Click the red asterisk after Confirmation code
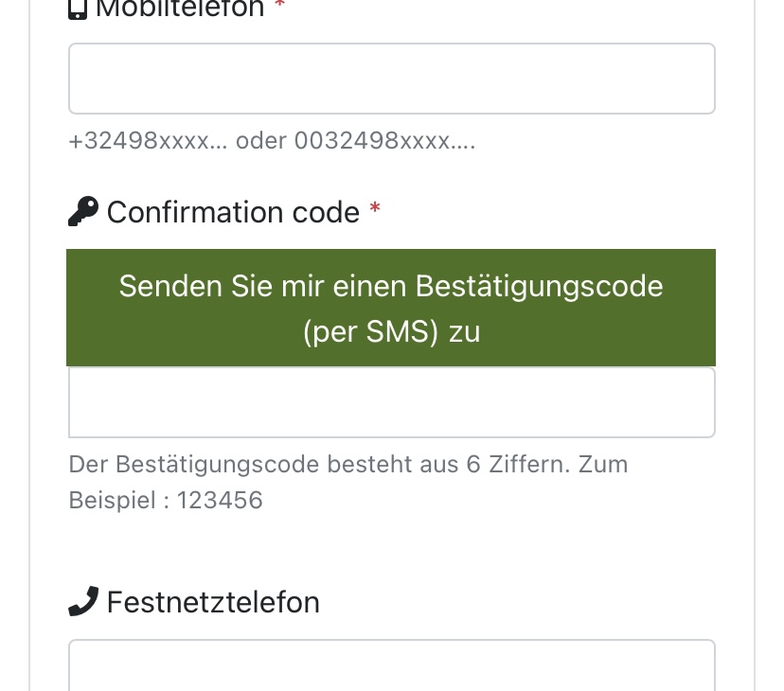Image resolution: width=784 pixels, height=691 pixels. 375,209
